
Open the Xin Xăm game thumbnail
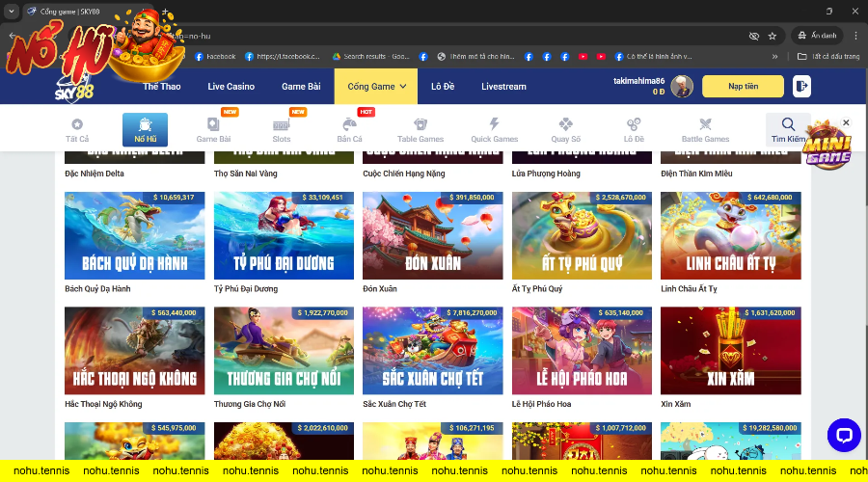pos(730,351)
